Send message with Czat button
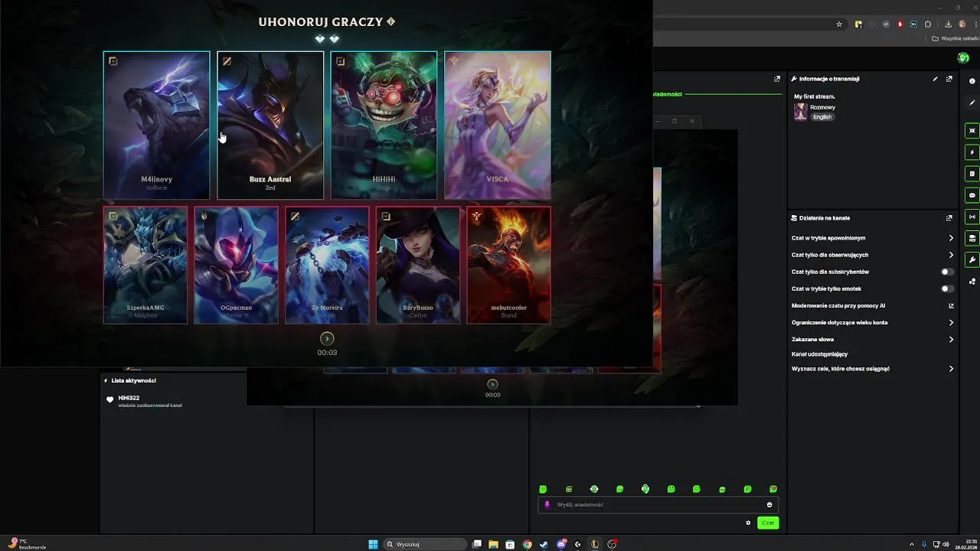The height and width of the screenshot is (551, 980). pos(768,523)
